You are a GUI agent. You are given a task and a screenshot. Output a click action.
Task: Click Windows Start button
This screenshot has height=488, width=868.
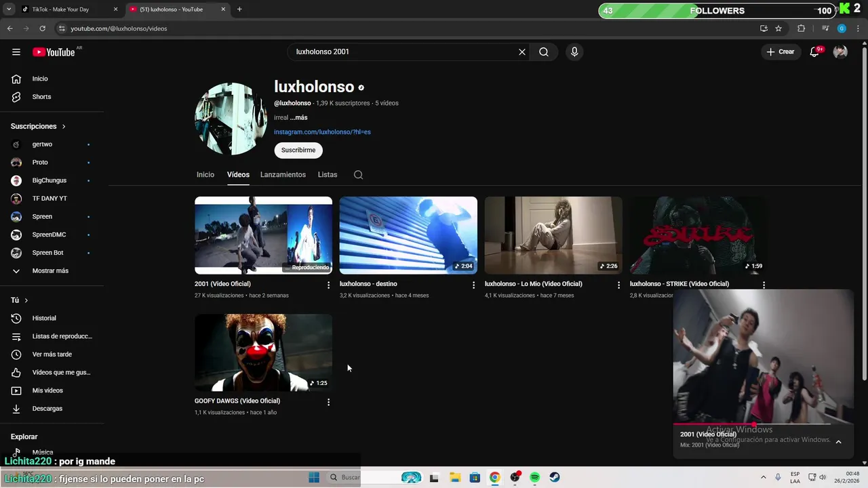click(314, 478)
